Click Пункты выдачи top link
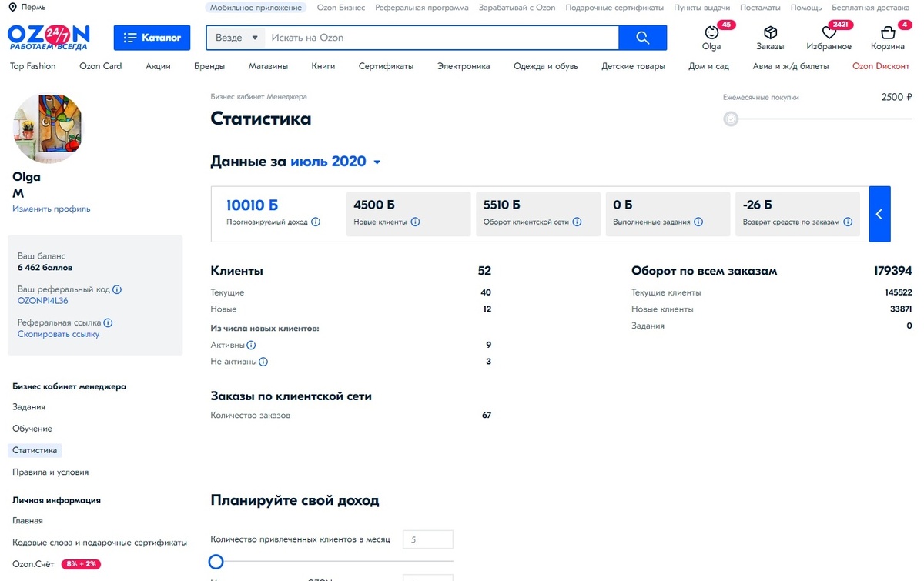The height and width of the screenshot is (581, 924). (701, 8)
